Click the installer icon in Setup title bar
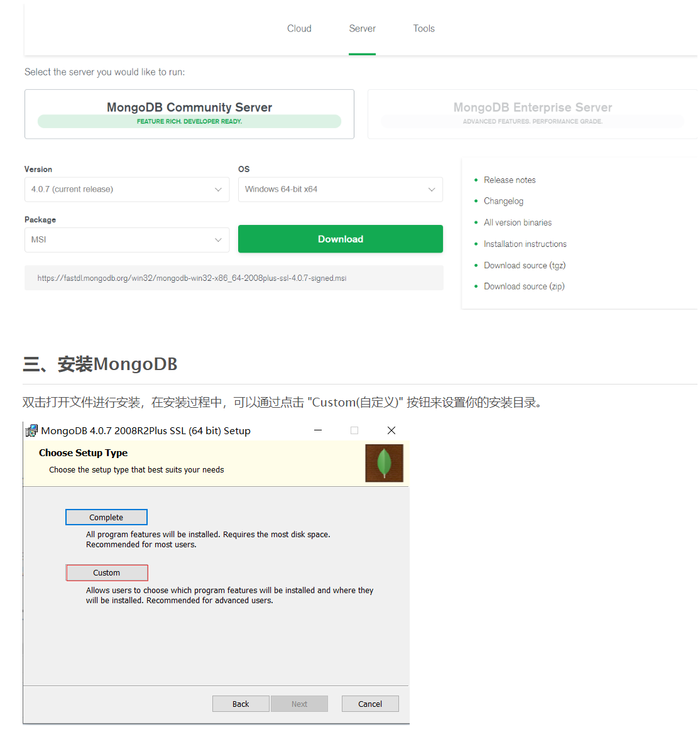The height and width of the screenshot is (737, 700). point(31,430)
